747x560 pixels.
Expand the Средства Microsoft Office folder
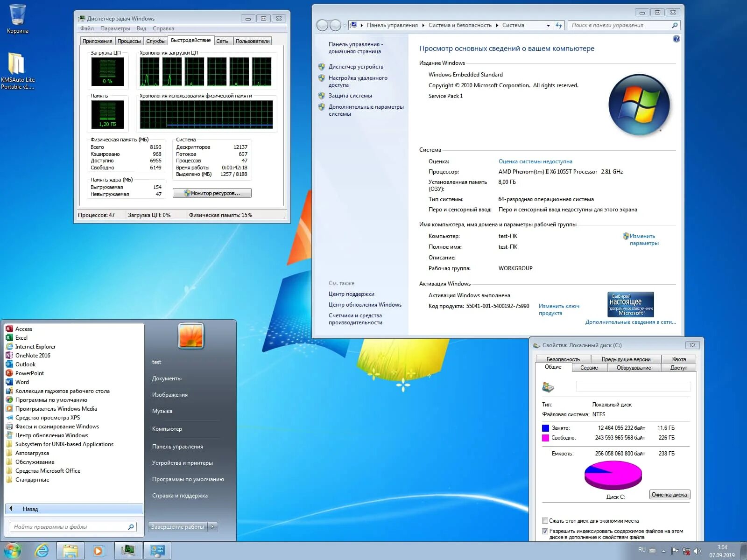(48, 471)
